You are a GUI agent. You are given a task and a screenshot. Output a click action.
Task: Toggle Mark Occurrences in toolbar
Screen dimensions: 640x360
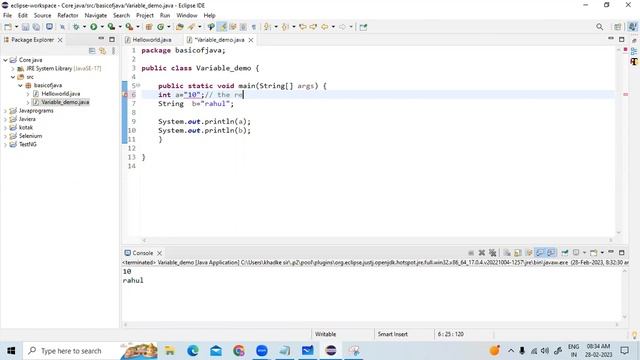point(222,27)
